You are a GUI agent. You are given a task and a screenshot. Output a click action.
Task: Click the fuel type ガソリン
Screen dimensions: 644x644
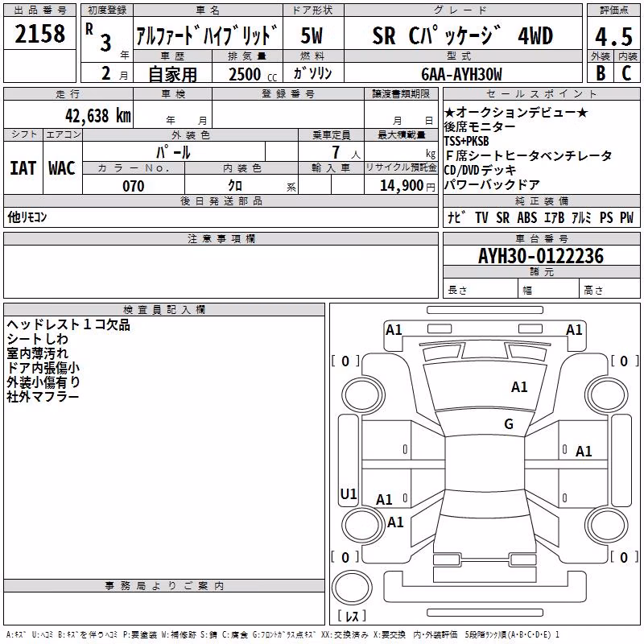(x=312, y=73)
